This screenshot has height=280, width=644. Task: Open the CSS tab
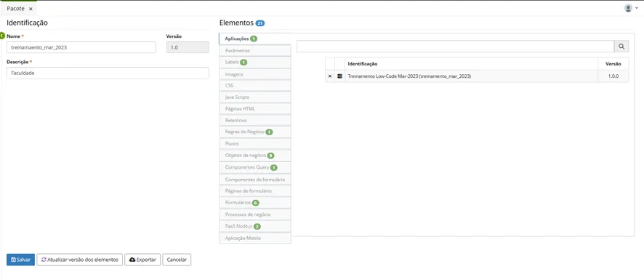pos(255,86)
